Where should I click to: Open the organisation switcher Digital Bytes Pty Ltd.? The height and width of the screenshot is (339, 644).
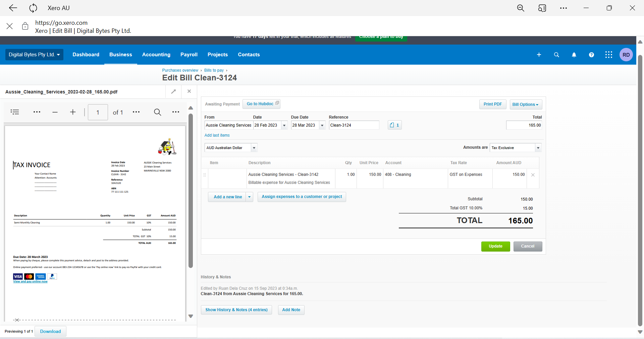coord(34,55)
